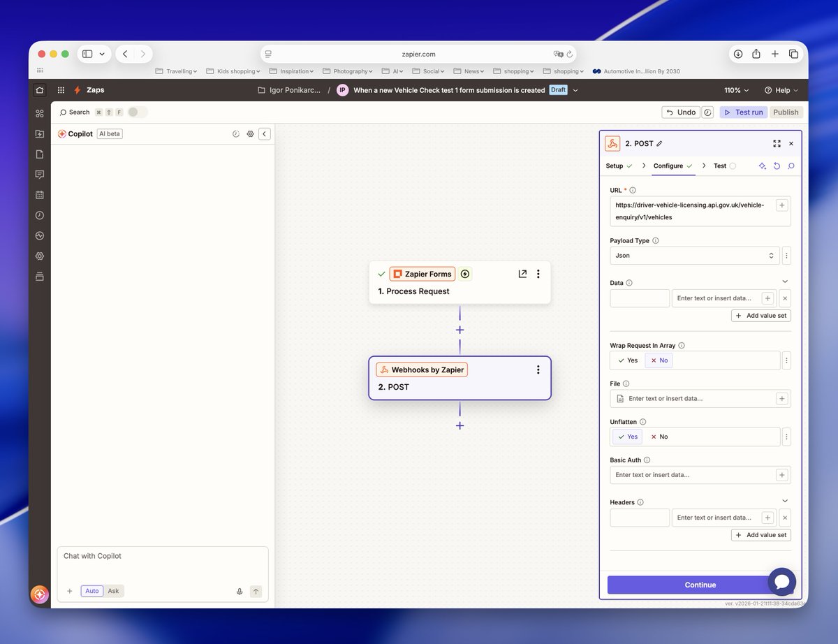Collapse the Copilot panel
The image size is (838, 644).
[x=265, y=133]
